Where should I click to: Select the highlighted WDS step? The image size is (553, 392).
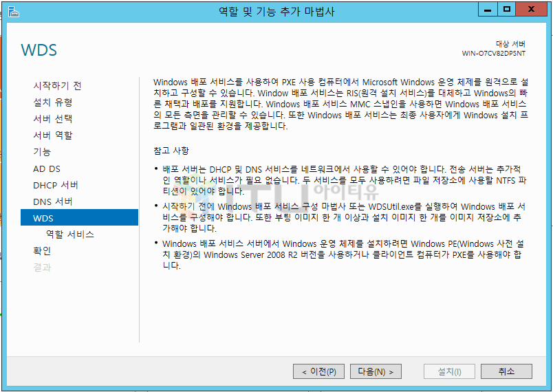(79, 218)
